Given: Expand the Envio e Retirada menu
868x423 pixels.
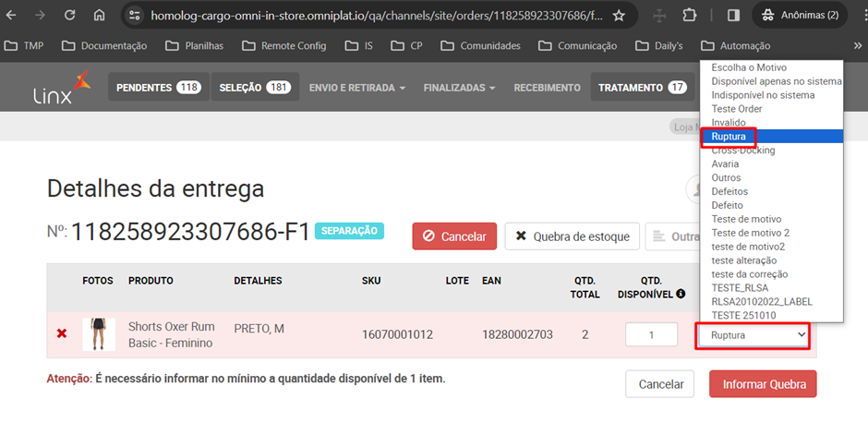Looking at the screenshot, I should (x=357, y=88).
